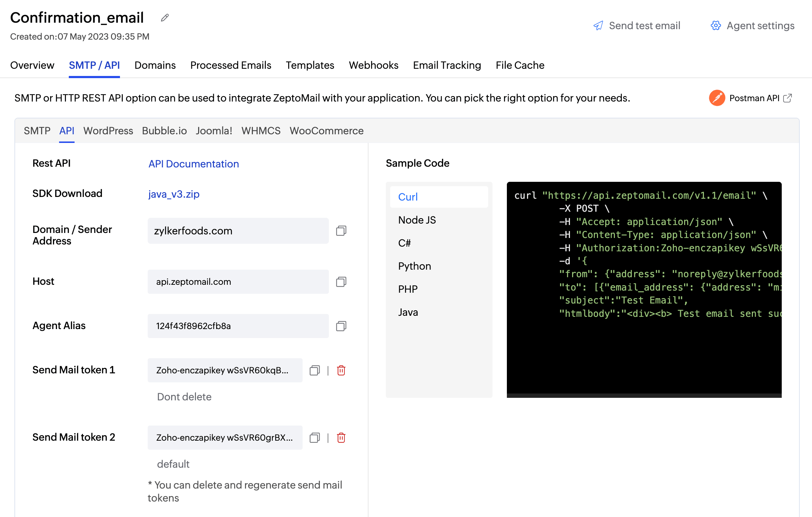The width and height of the screenshot is (812, 517).
Task: Click the horizontal scrollbar under the code block
Action: coord(644,396)
